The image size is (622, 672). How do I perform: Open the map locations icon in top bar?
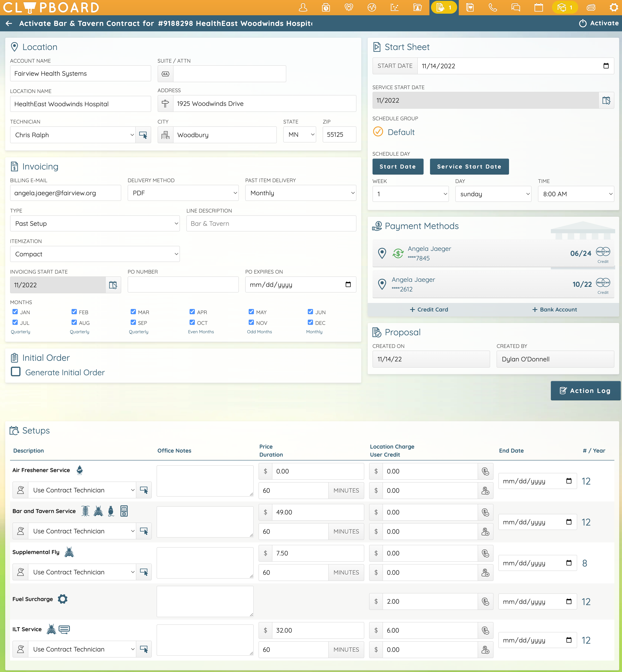[349, 7]
